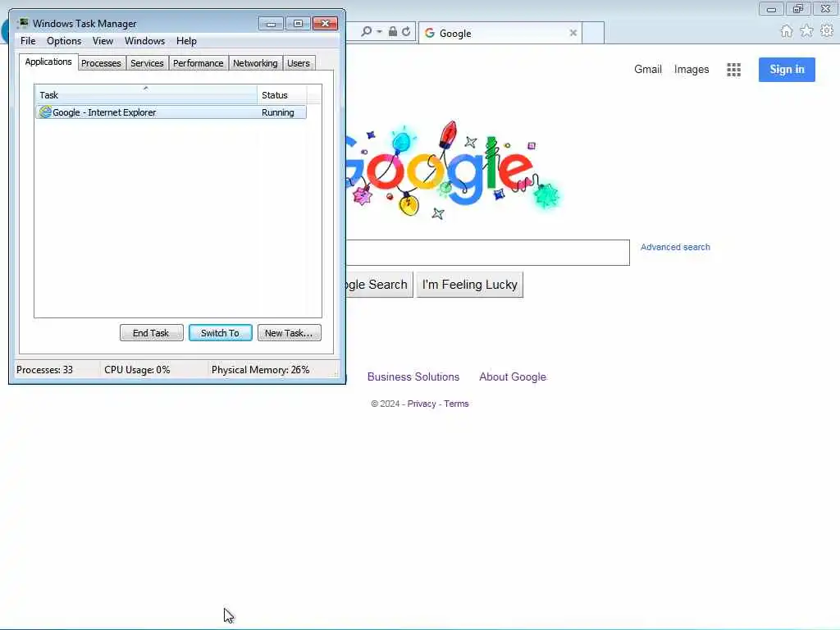Click the Internet Explorer Home icon
The width and height of the screenshot is (840, 630).
pos(787,31)
